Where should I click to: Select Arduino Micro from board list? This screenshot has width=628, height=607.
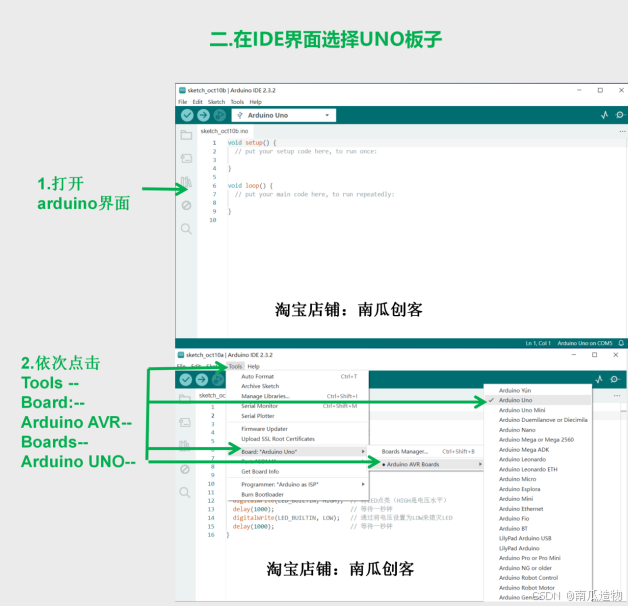538,479
